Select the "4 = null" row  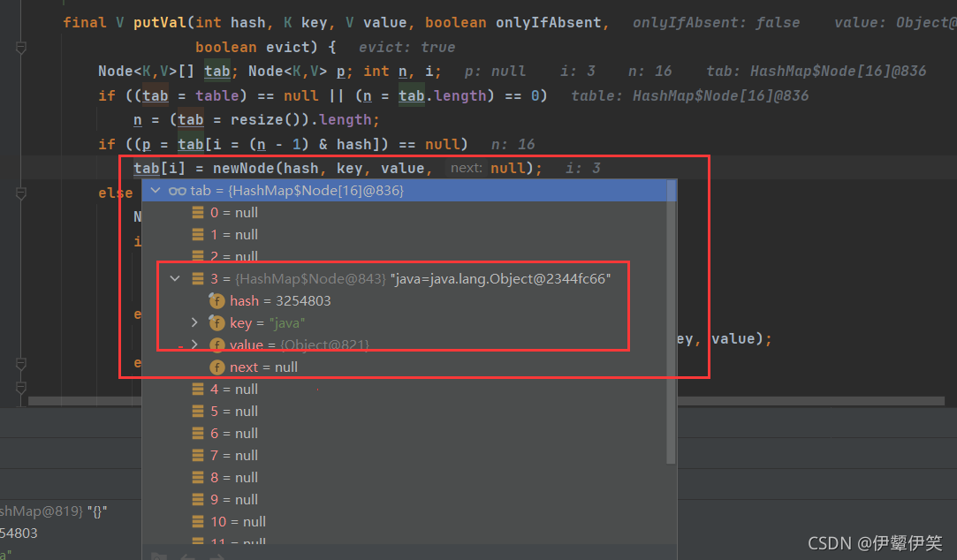(x=405, y=390)
